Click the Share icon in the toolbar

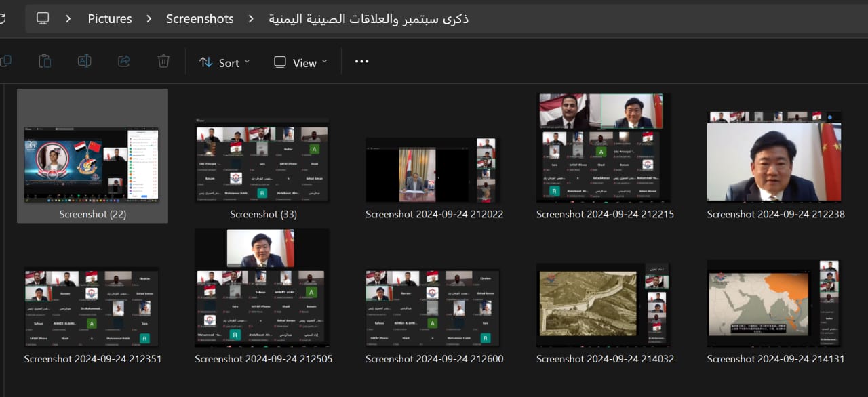click(124, 62)
